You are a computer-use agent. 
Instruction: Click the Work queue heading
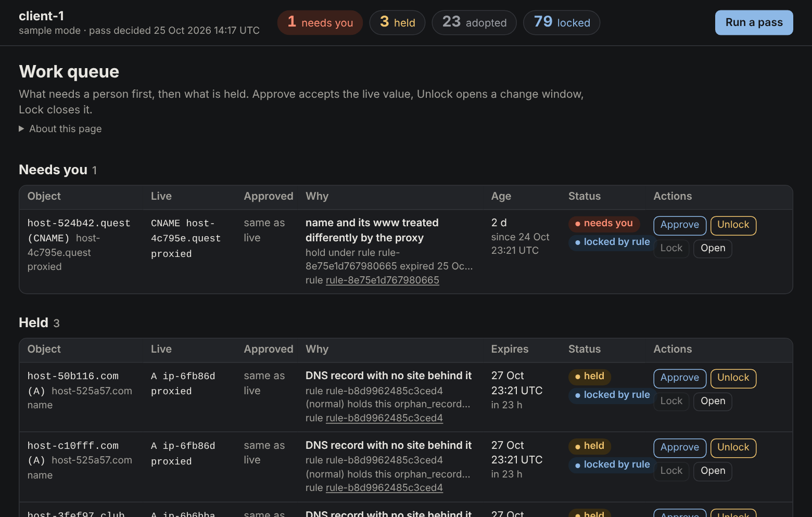69,72
